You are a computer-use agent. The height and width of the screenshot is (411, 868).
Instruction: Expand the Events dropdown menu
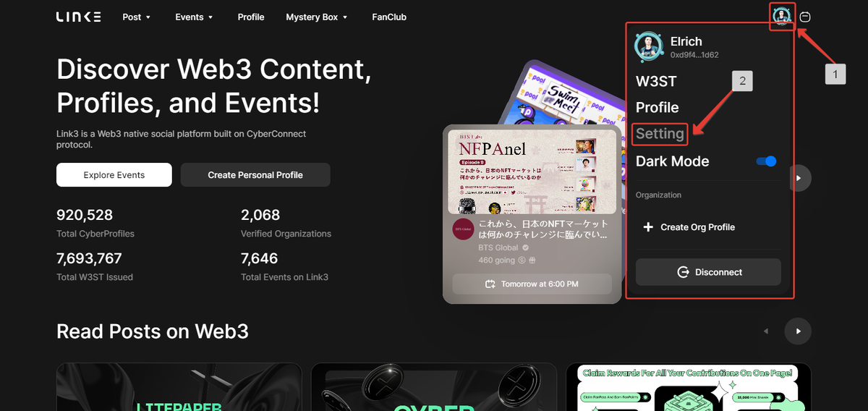[195, 17]
